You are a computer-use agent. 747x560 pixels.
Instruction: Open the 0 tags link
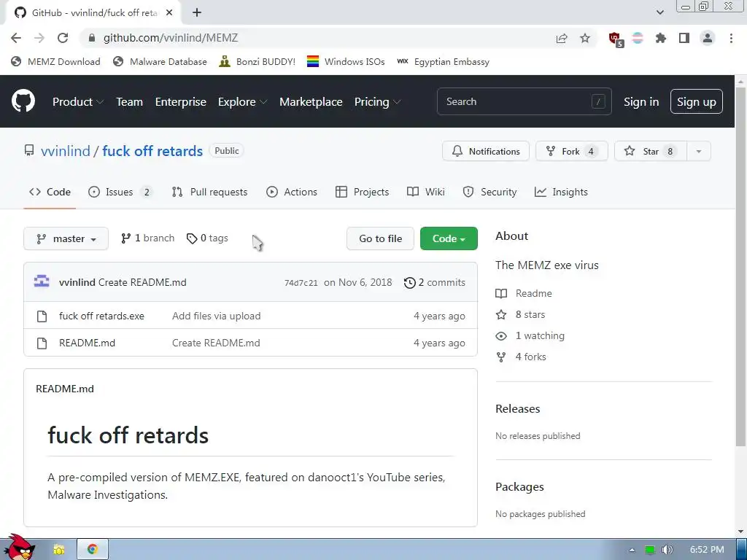207,238
